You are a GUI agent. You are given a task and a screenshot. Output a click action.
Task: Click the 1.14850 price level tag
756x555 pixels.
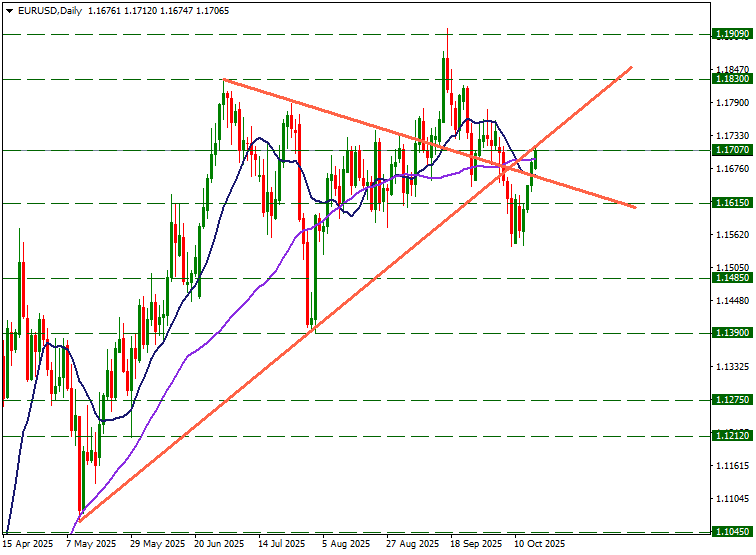point(732,278)
